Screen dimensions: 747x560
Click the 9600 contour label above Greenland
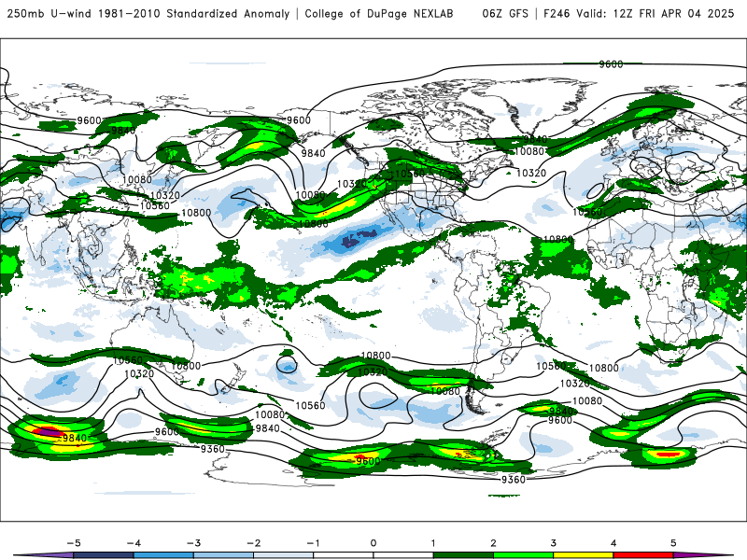tap(611, 64)
